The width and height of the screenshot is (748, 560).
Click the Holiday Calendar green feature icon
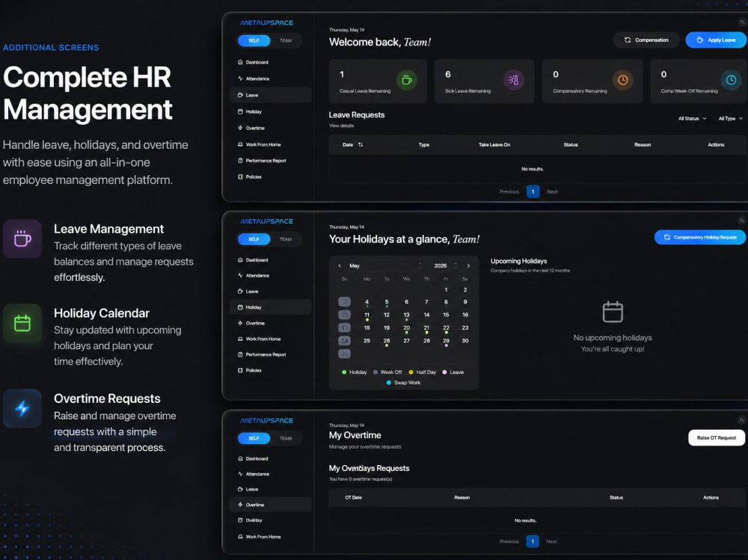[22, 323]
